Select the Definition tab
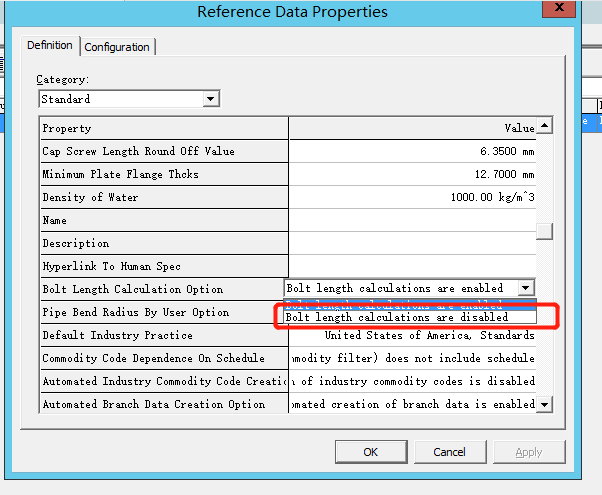Screen dimensions: 602x495 50,45
